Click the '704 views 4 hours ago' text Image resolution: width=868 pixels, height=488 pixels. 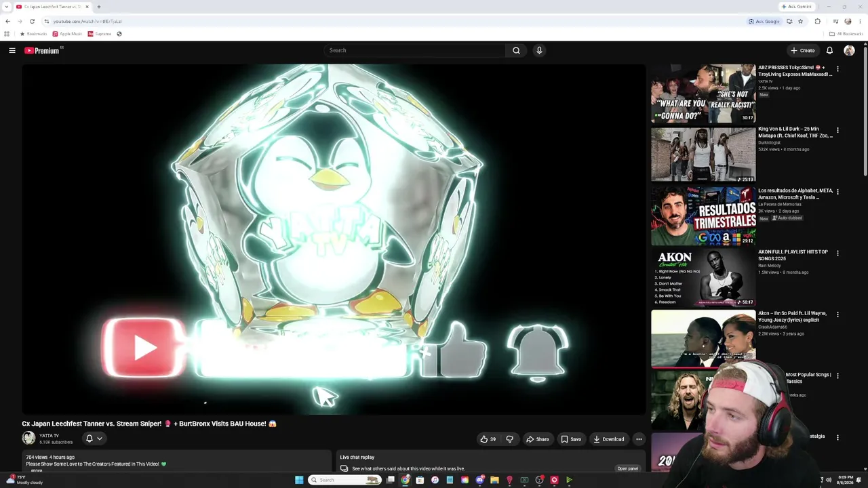pos(50,457)
